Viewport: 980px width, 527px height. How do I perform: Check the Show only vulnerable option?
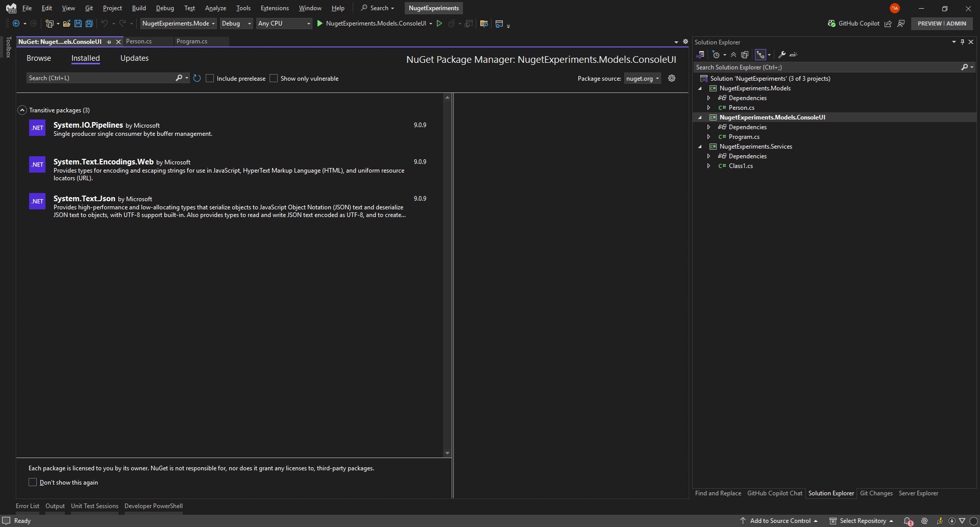[x=274, y=78]
